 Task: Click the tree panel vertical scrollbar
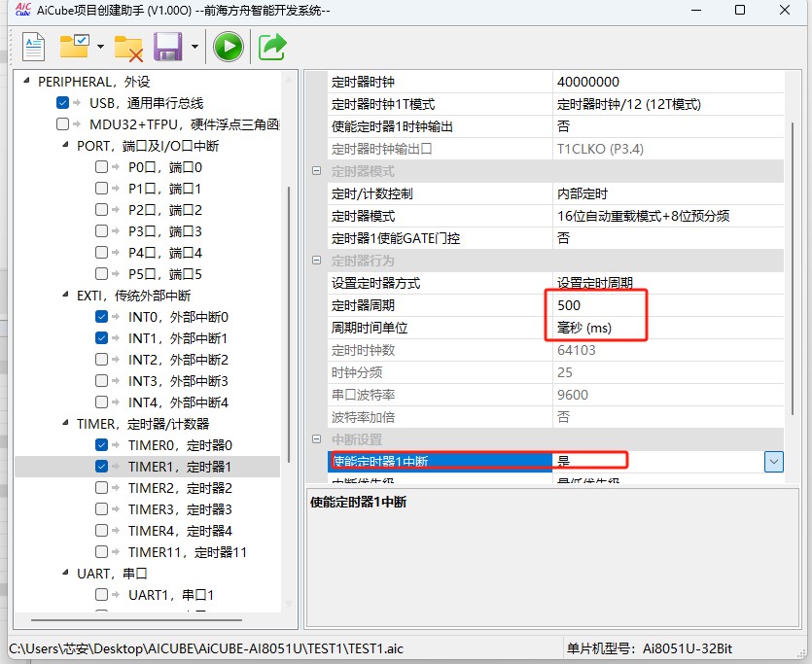point(289,325)
